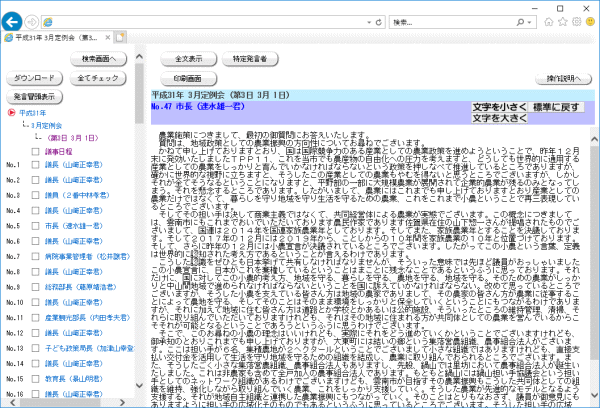The image size is (600, 408).
Task: Click 標準に戻す to reset text size
Action: click(x=556, y=107)
